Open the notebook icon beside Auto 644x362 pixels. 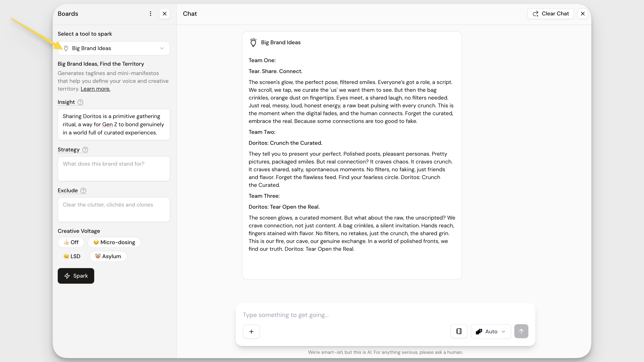coord(459,332)
